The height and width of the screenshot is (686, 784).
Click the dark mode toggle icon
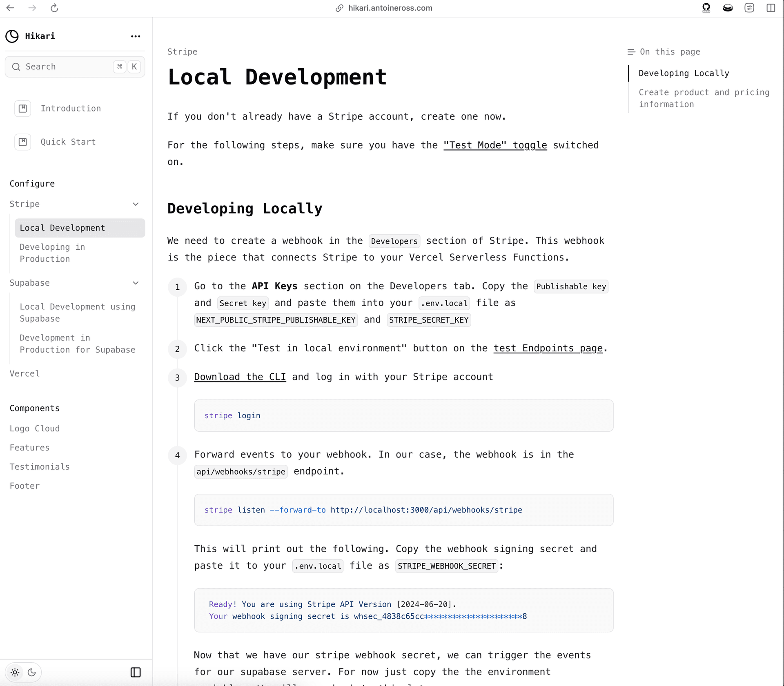32,672
